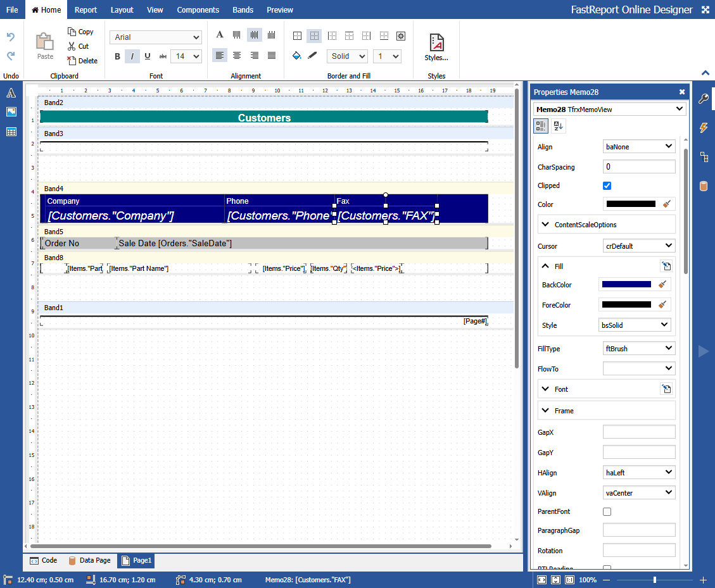Open the HAlign haLeft dropdown
This screenshot has width=715, height=588.
tap(638, 473)
